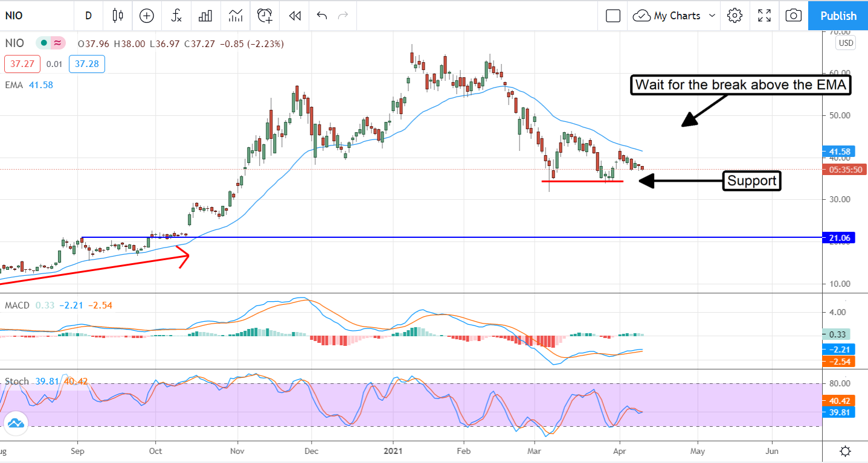Click the red sell price 37.27 button
This screenshot has width=868, height=463.
pos(21,64)
